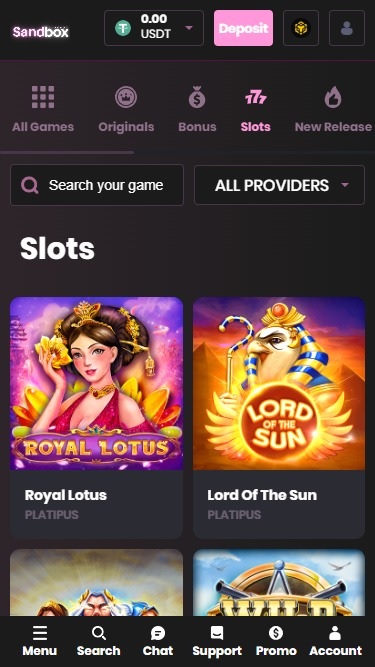Expand the ALL PROVIDERS dropdown
Viewport: 375px width, 667px height.
tap(279, 185)
